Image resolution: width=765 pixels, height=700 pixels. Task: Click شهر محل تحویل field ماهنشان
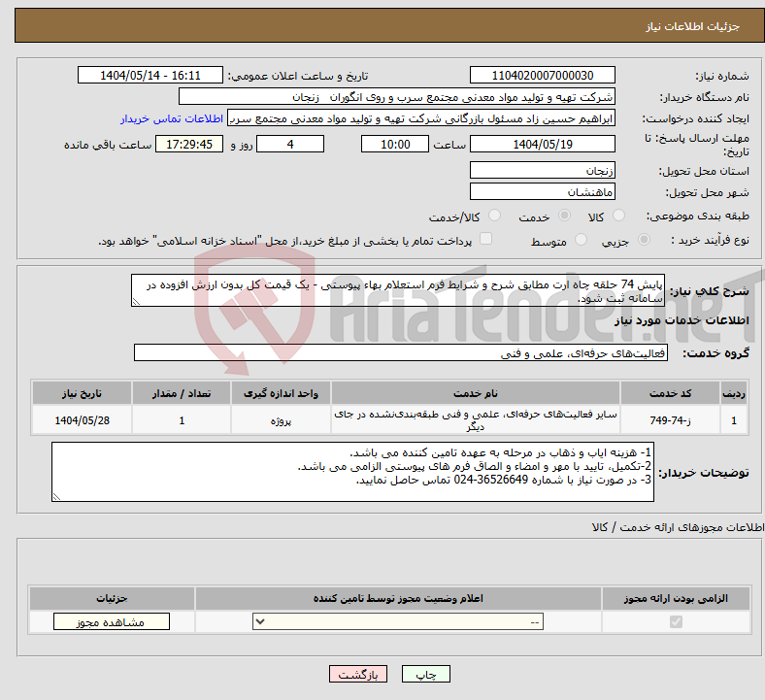click(542, 191)
